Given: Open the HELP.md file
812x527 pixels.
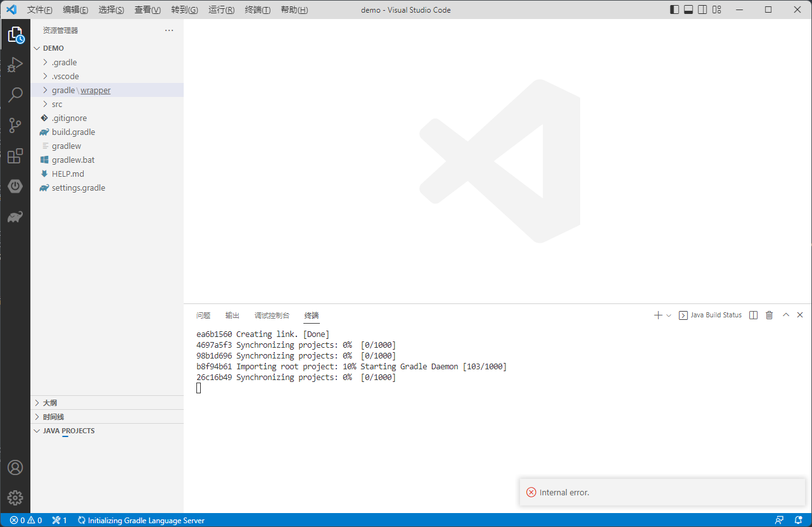Looking at the screenshot, I should pos(107,174).
